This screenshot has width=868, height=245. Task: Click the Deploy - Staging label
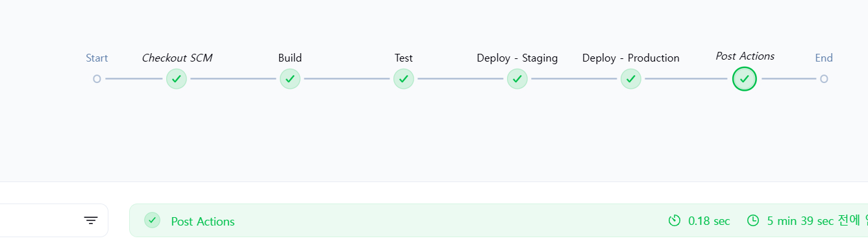tap(517, 58)
